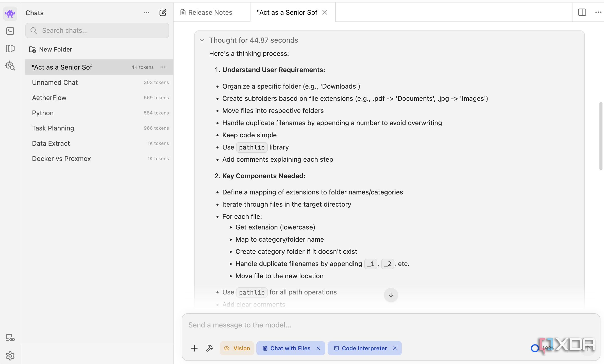Click the context usage circle indicator
This screenshot has height=364, width=604.
click(x=535, y=348)
